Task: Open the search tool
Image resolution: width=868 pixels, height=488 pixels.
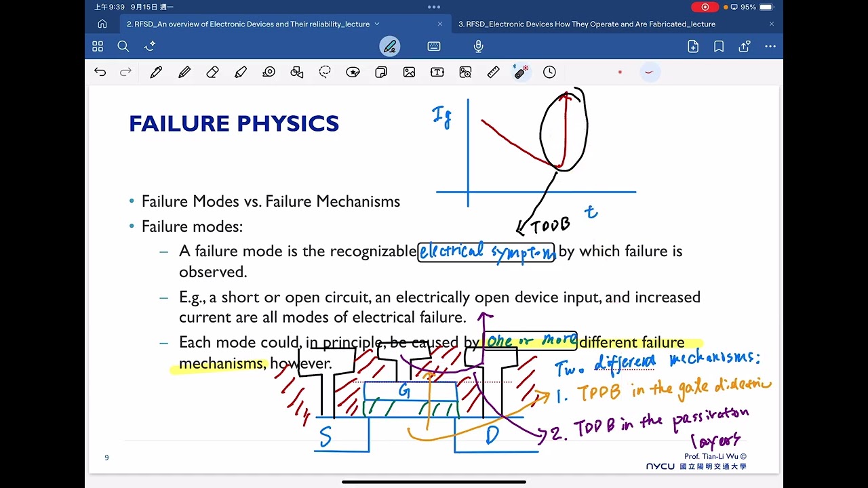Action: [123, 46]
